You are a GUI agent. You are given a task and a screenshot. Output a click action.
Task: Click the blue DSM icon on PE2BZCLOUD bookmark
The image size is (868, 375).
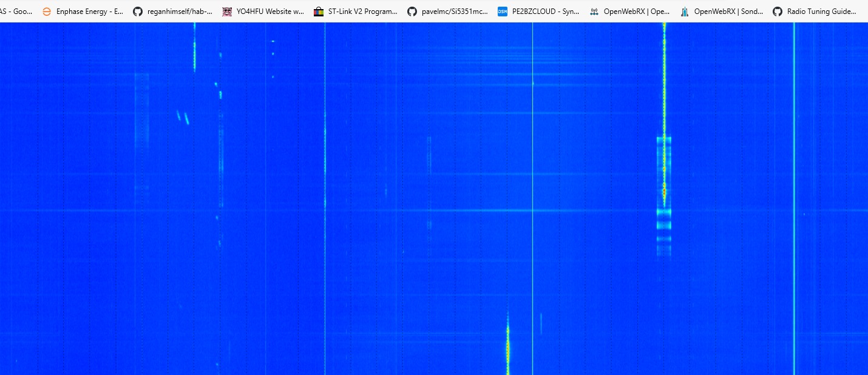click(x=501, y=11)
